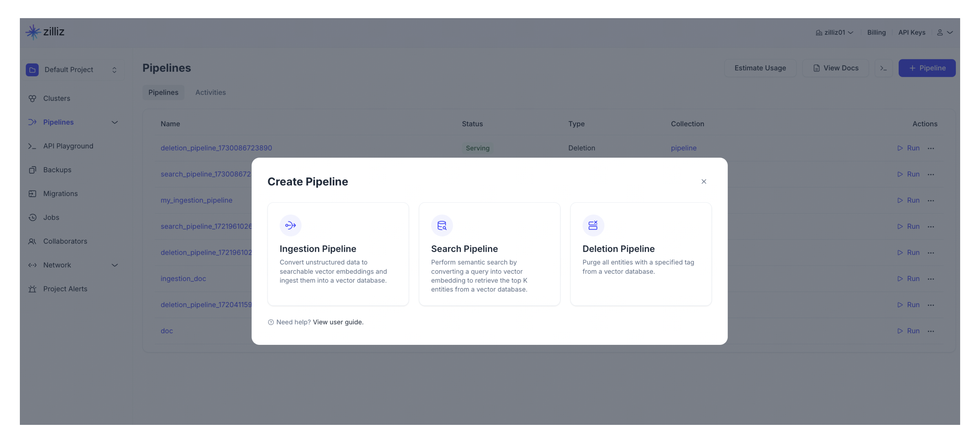Click the pipeline collection link
980x443 pixels.
click(683, 148)
